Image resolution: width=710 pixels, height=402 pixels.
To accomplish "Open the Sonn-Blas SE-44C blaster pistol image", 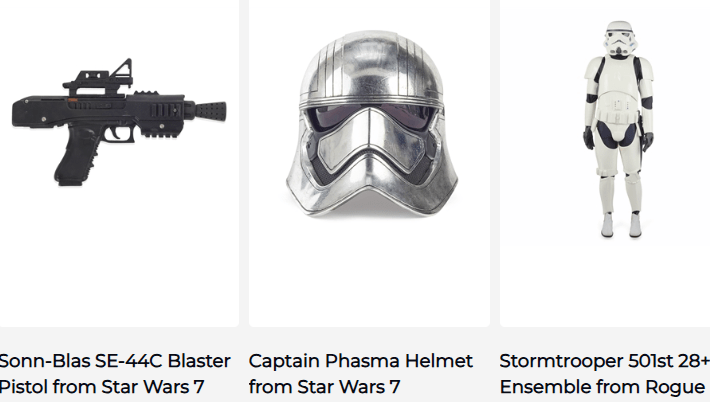I will (119, 122).
